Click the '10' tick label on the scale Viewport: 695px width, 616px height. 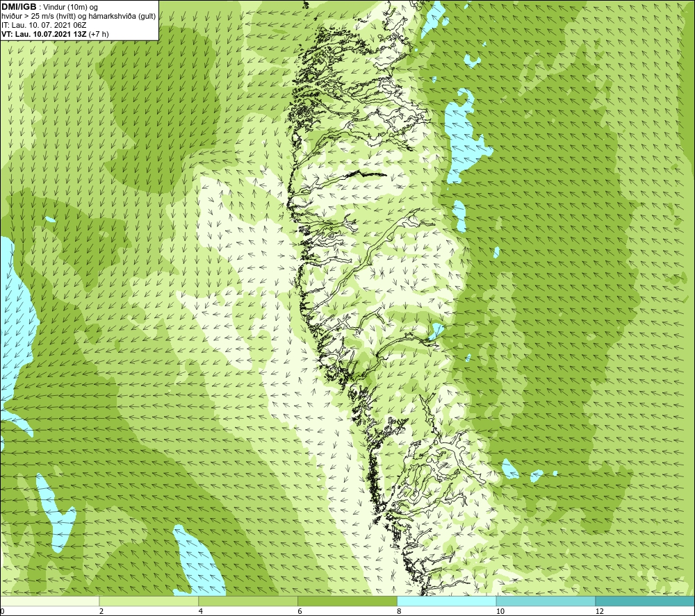click(500, 612)
